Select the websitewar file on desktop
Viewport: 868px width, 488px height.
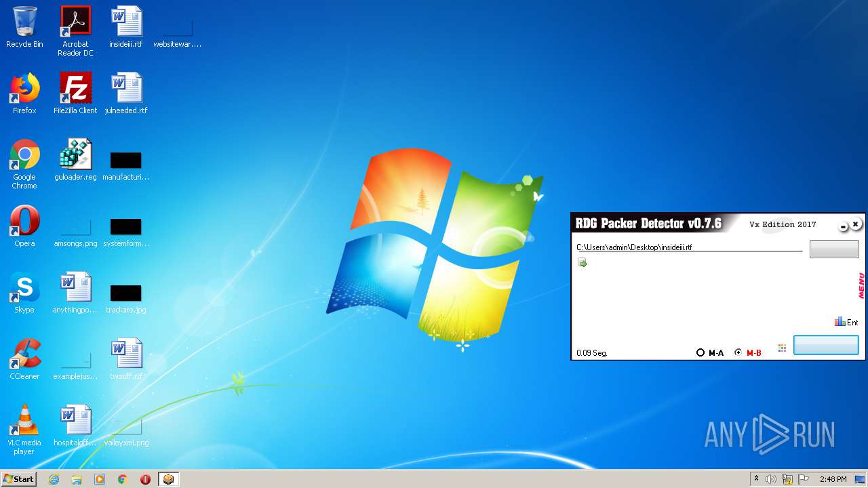(x=177, y=31)
